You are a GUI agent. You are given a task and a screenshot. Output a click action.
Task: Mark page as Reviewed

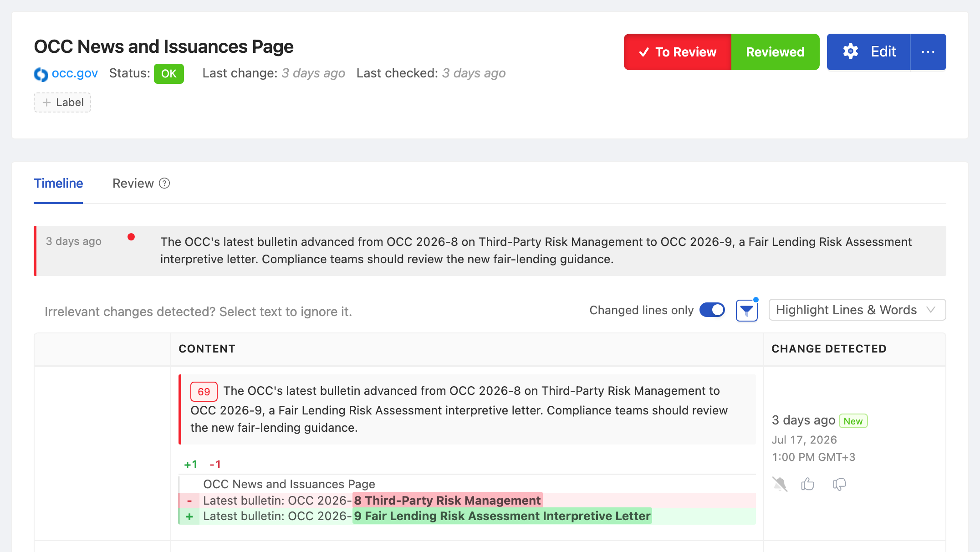click(x=775, y=52)
